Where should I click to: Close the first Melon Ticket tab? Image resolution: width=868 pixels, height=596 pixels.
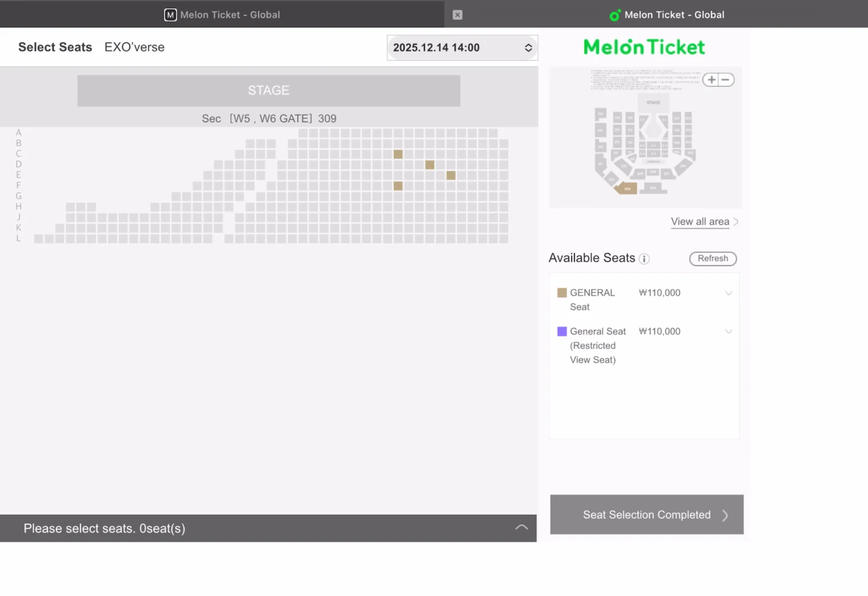pyautogui.click(x=457, y=15)
